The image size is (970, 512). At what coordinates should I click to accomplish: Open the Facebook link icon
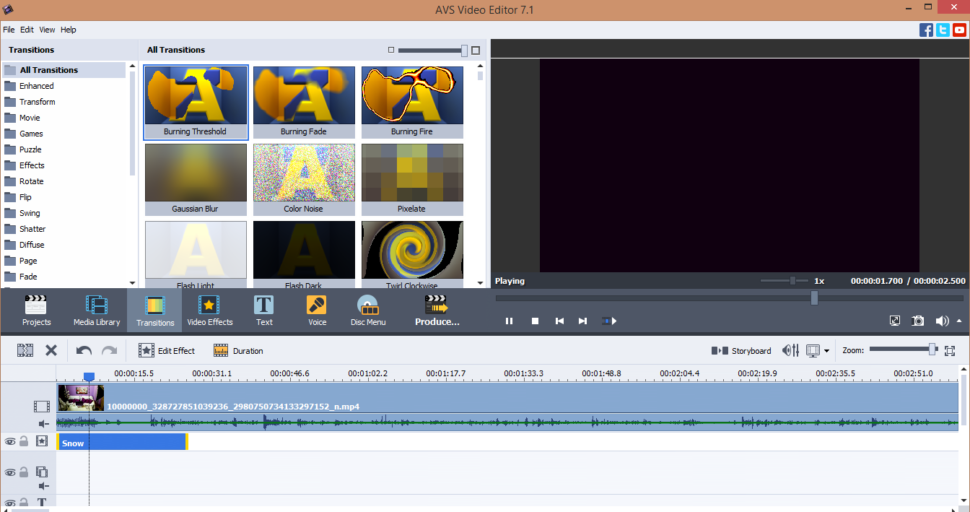pyautogui.click(x=926, y=30)
